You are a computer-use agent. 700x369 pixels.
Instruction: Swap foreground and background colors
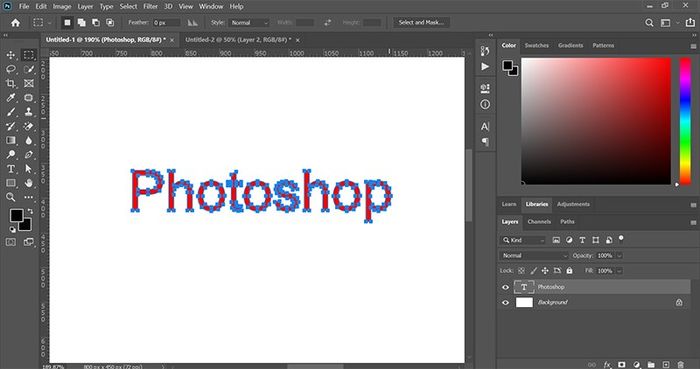[30, 211]
